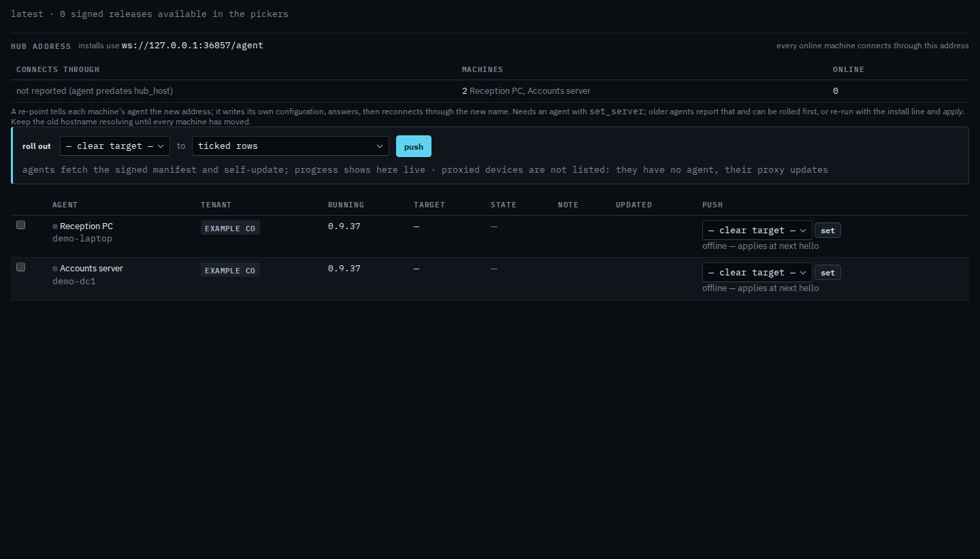This screenshot has height=559, width=980.
Task: Tick the Accounts server row checkbox
Action: (x=20, y=267)
